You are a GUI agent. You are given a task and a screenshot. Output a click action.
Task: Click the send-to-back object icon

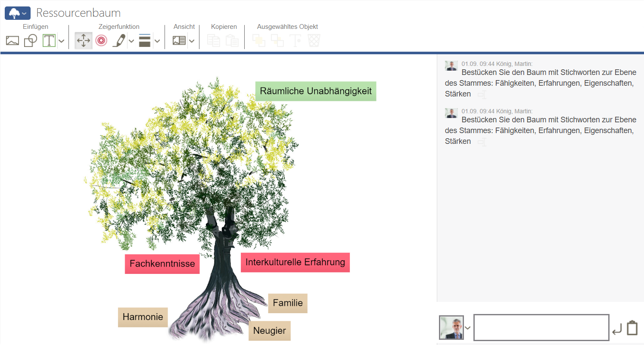(x=277, y=41)
